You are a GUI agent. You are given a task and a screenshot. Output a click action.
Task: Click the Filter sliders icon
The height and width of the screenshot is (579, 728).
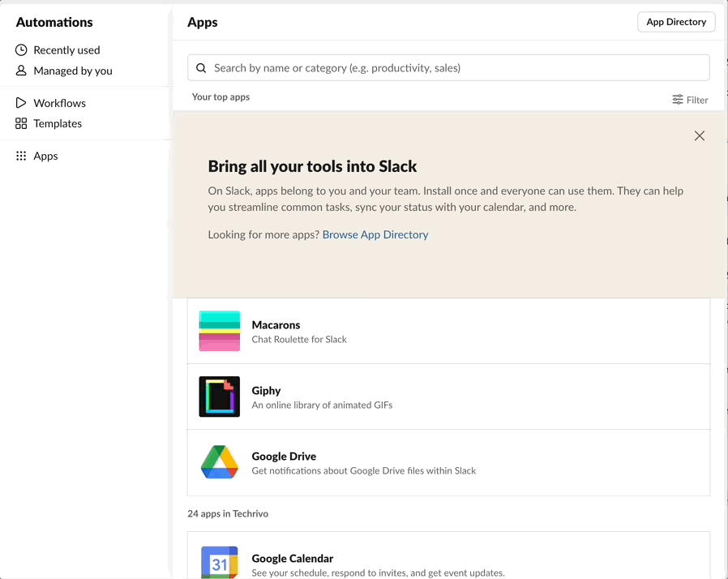pos(678,100)
